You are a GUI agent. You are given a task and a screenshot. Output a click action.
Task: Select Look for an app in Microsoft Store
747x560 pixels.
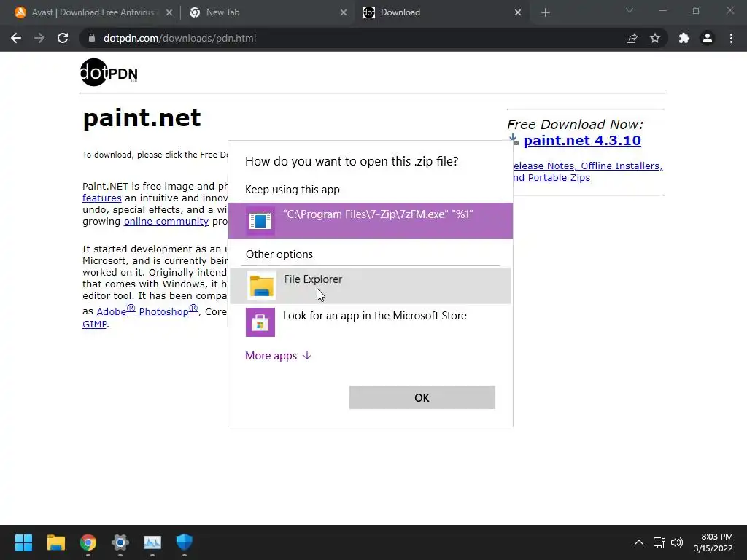(370, 322)
